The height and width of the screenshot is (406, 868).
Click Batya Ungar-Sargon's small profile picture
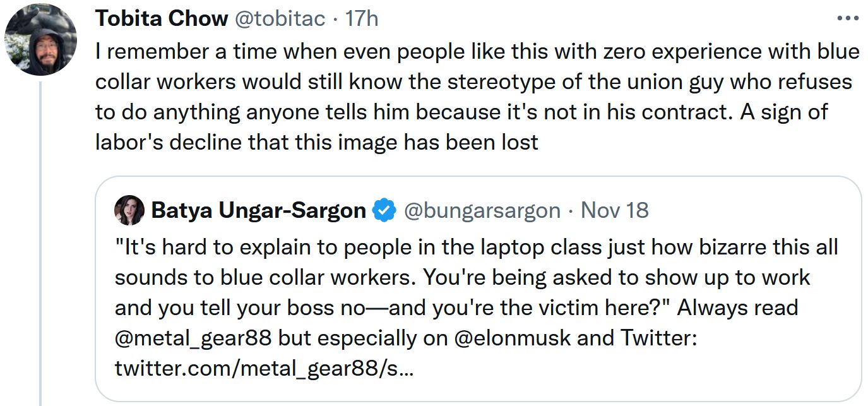pos(129,210)
